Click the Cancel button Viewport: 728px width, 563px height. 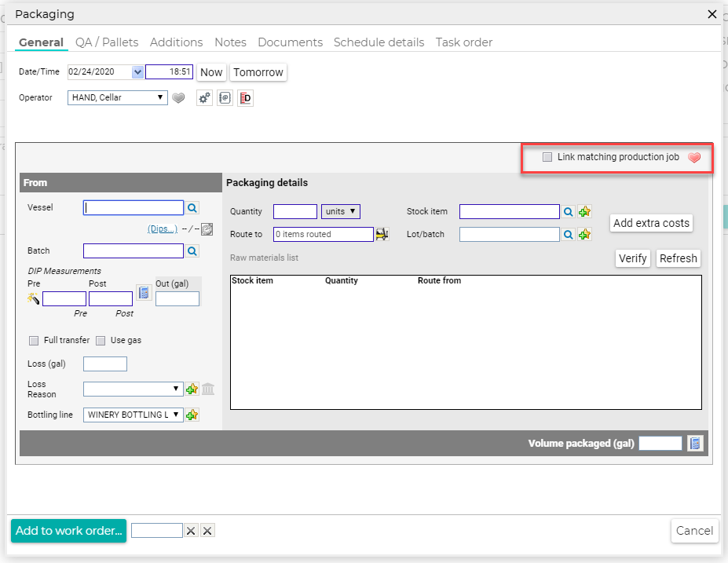694,531
